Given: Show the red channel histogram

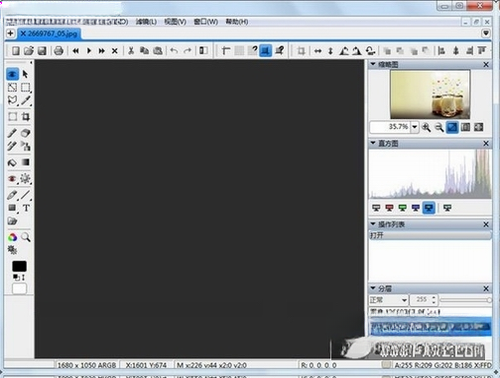Looking at the screenshot, I should click(389, 208).
